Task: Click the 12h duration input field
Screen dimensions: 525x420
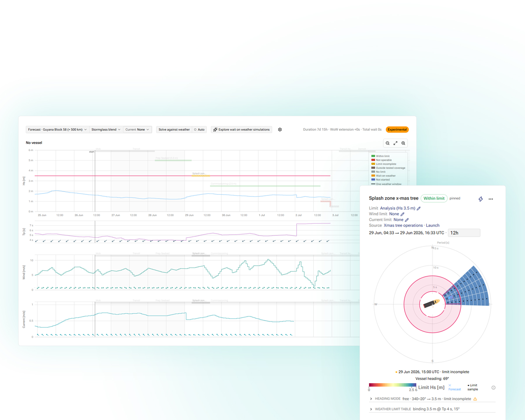Action: [464, 233]
